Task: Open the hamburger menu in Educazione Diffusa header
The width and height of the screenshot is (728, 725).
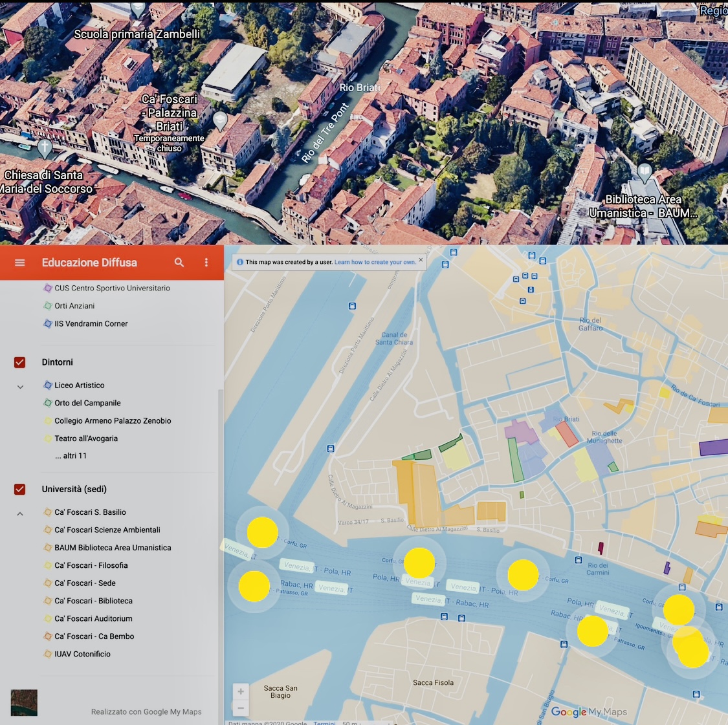Action: tap(19, 263)
